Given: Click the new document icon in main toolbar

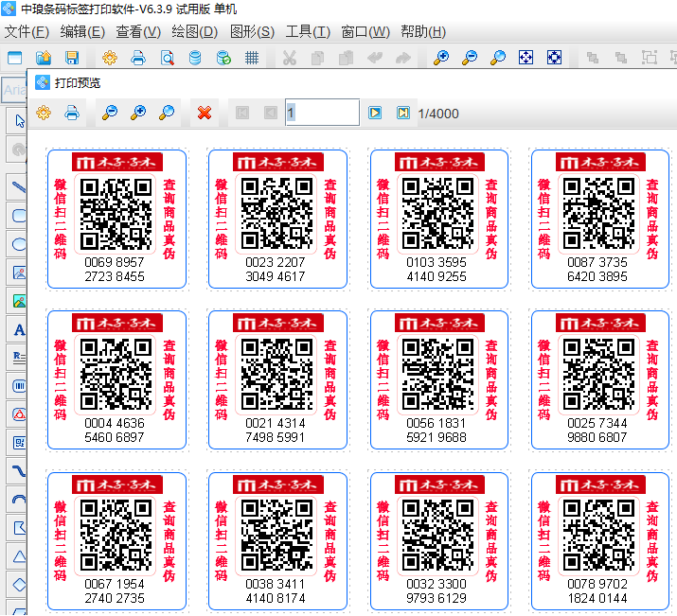Looking at the screenshot, I should pos(15,58).
